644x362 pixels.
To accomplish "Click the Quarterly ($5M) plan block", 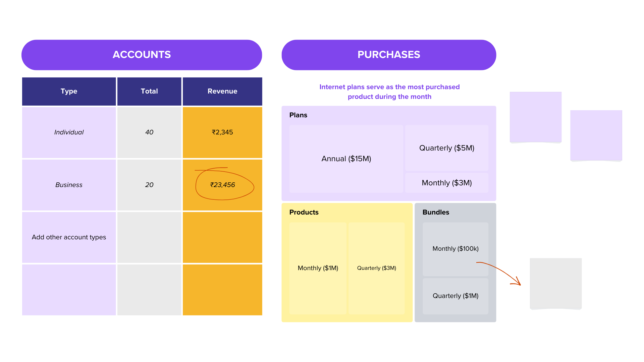I will tap(447, 148).
